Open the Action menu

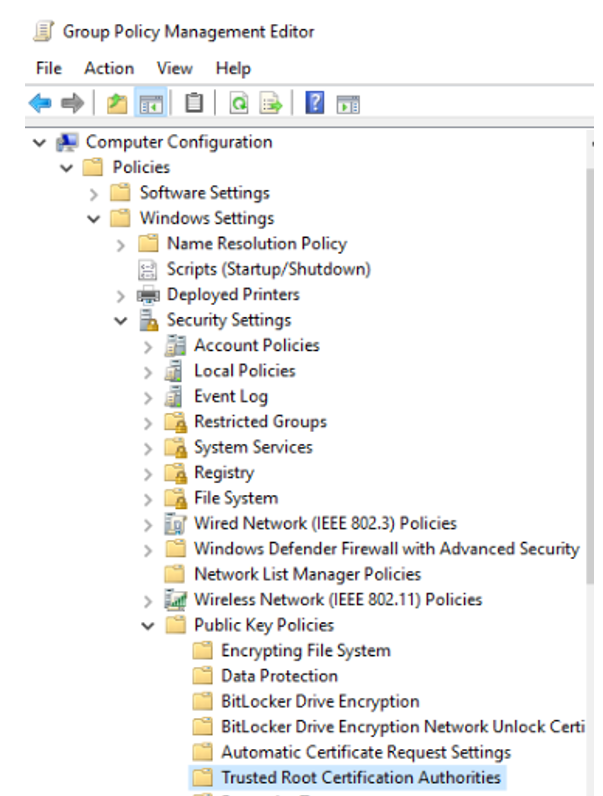[x=109, y=68]
